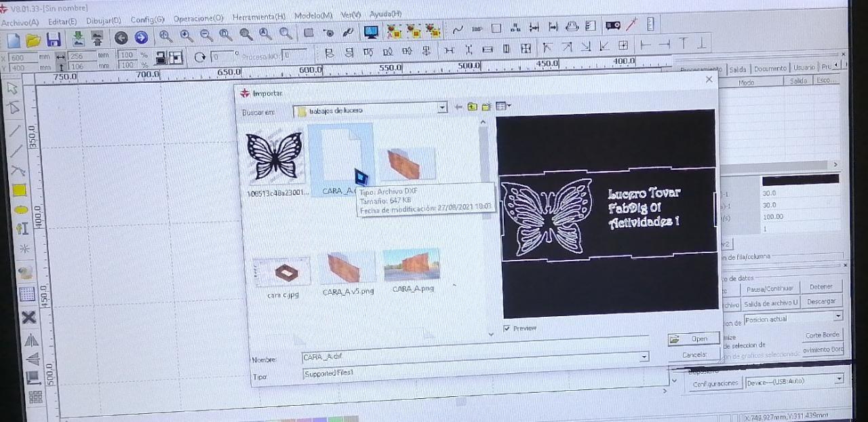Select the butterfly image thumbnail file
The image size is (868, 422).
(x=275, y=155)
